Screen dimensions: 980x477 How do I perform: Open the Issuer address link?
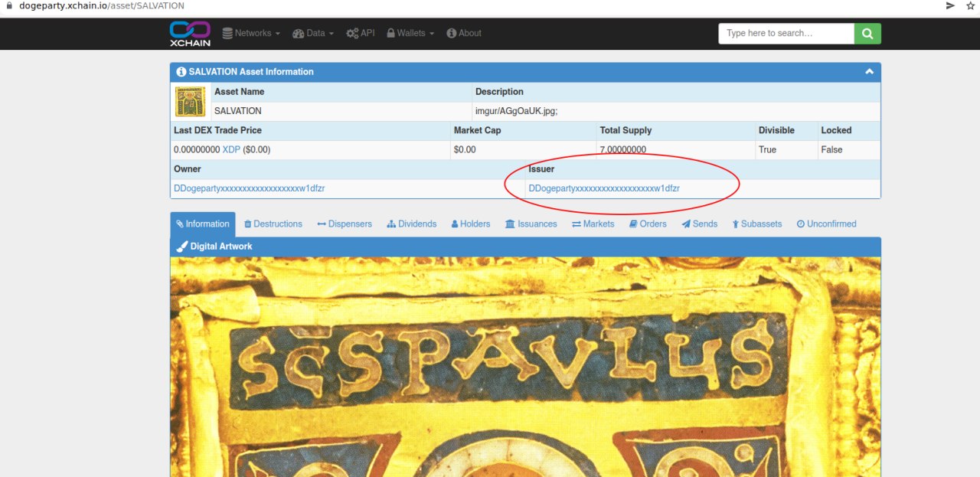tap(604, 188)
